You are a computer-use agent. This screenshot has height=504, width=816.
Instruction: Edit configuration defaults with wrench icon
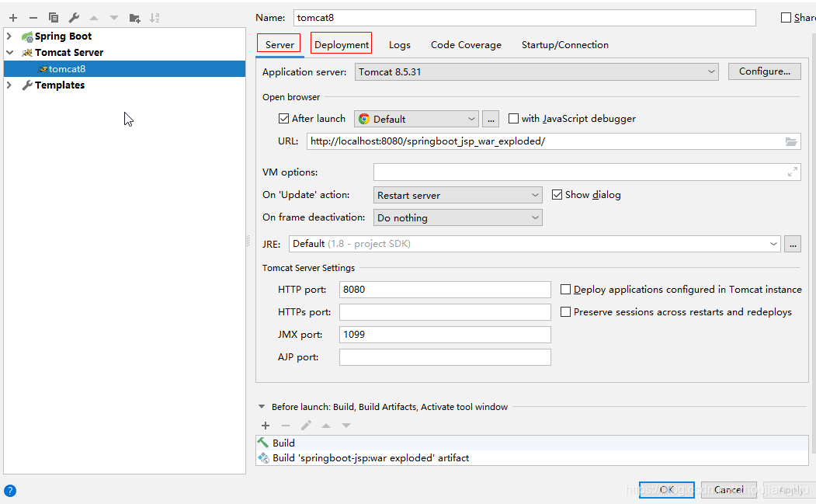pyautogui.click(x=74, y=16)
